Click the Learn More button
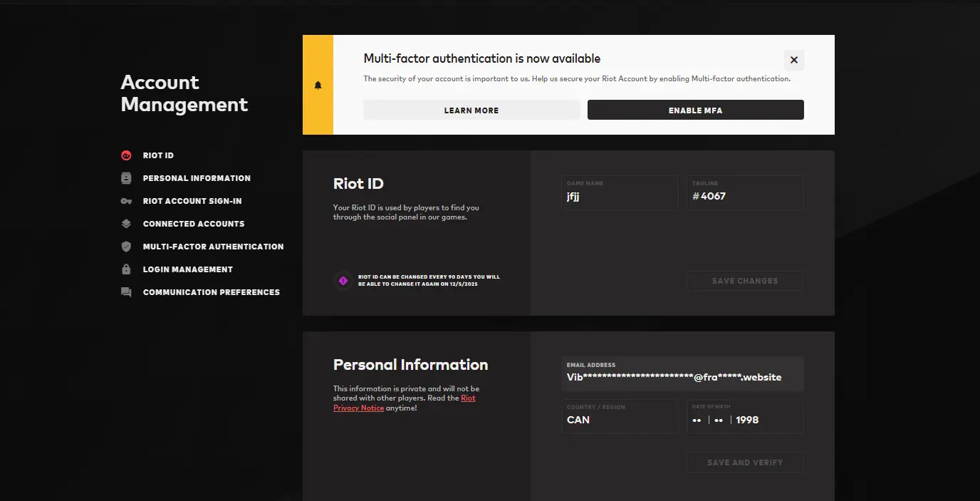The width and height of the screenshot is (980, 501). pos(471,110)
